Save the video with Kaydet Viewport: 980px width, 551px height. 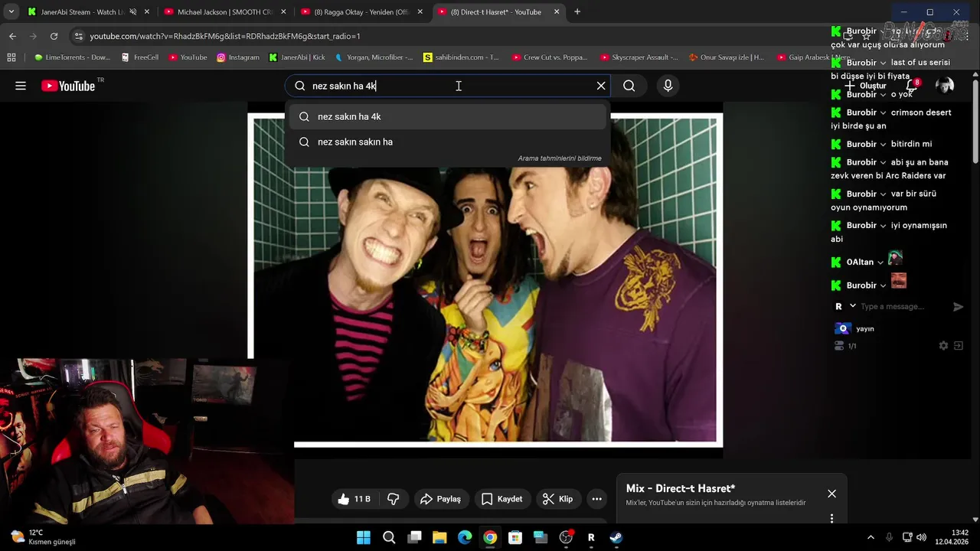502,499
